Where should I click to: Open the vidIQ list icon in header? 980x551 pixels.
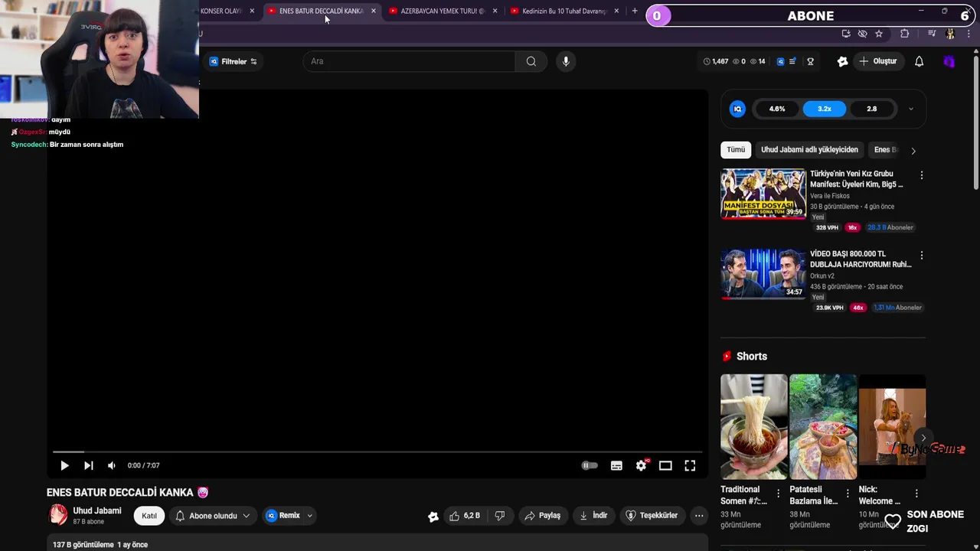point(792,61)
